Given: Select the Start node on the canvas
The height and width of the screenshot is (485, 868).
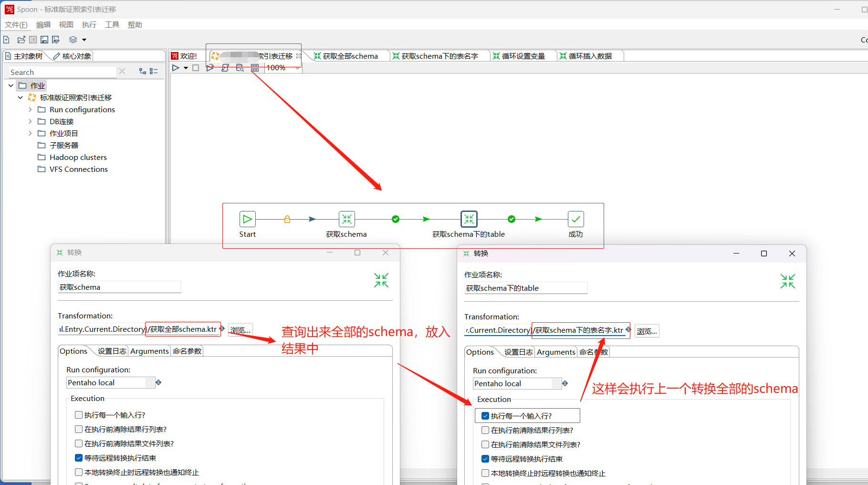Looking at the screenshot, I should pos(248,219).
